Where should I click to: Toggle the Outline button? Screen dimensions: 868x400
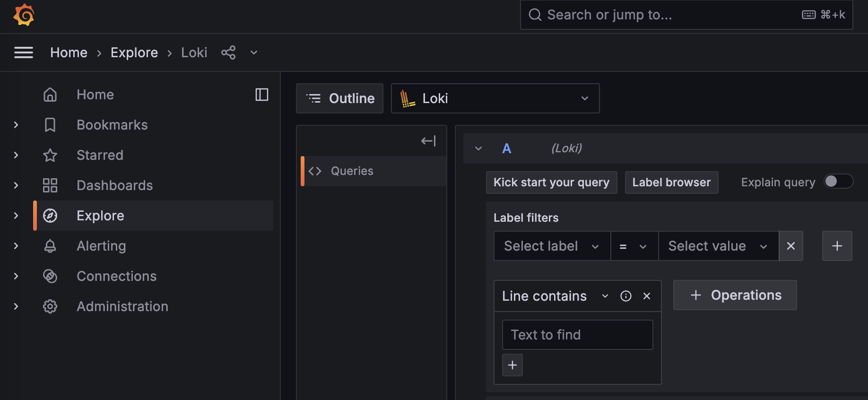(339, 98)
